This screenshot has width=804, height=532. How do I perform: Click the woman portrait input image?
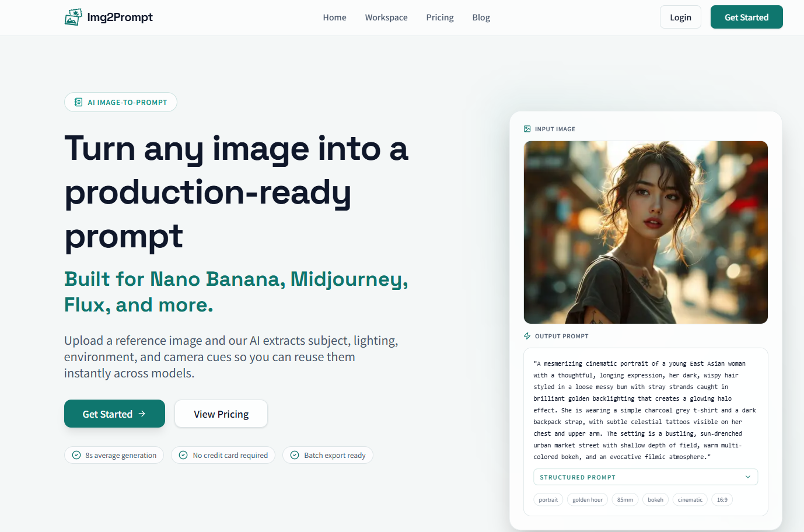pos(646,232)
